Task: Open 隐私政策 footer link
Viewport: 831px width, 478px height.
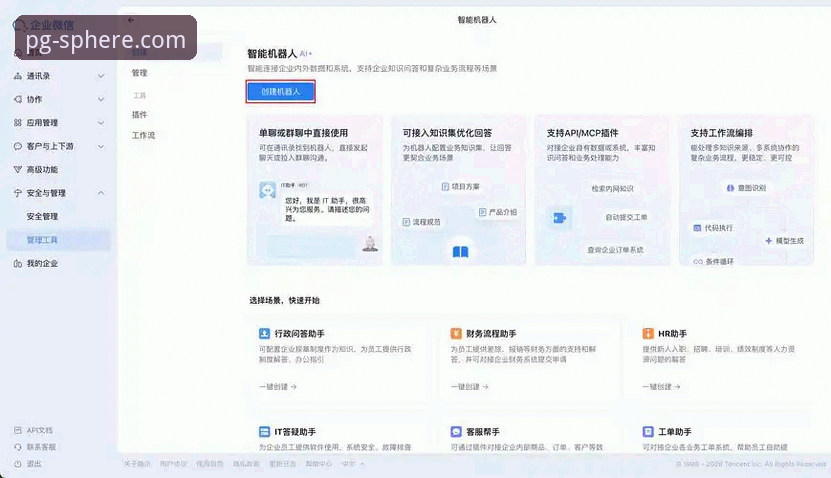Action: tap(246, 464)
